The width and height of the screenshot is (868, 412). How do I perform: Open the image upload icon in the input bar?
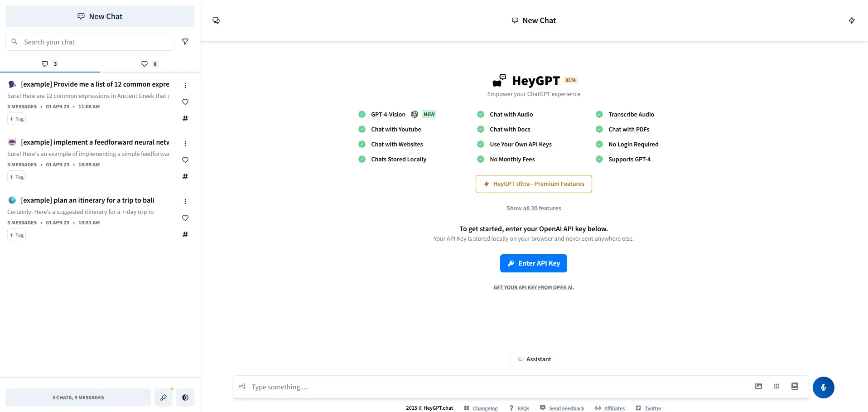tap(758, 386)
